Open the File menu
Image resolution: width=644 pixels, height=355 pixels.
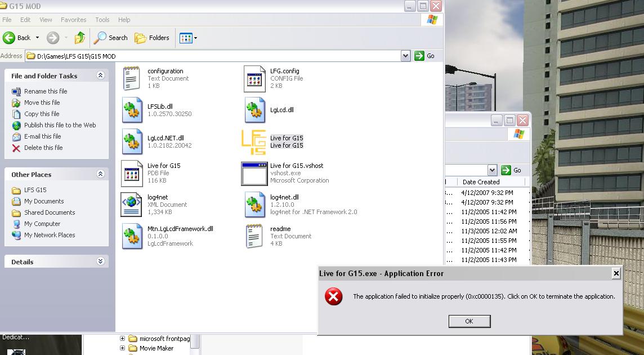pyautogui.click(x=7, y=20)
